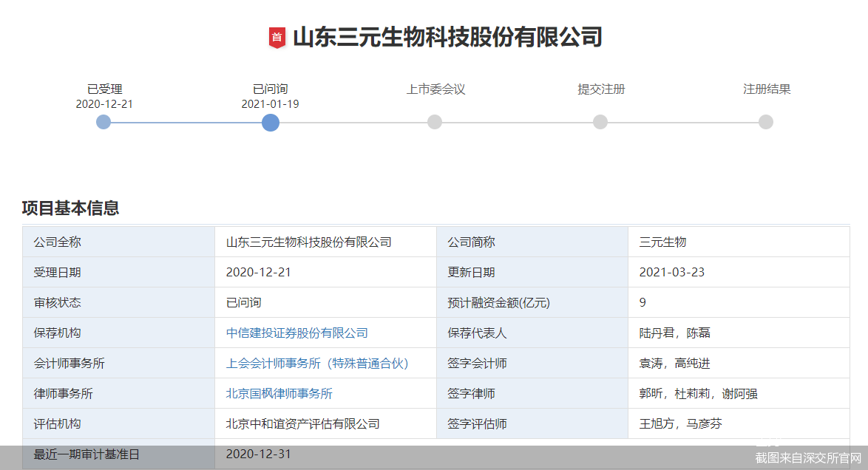Screen dimensions: 868x470
Task: Select the 上市委会议 stage label
Action: [x=435, y=89]
